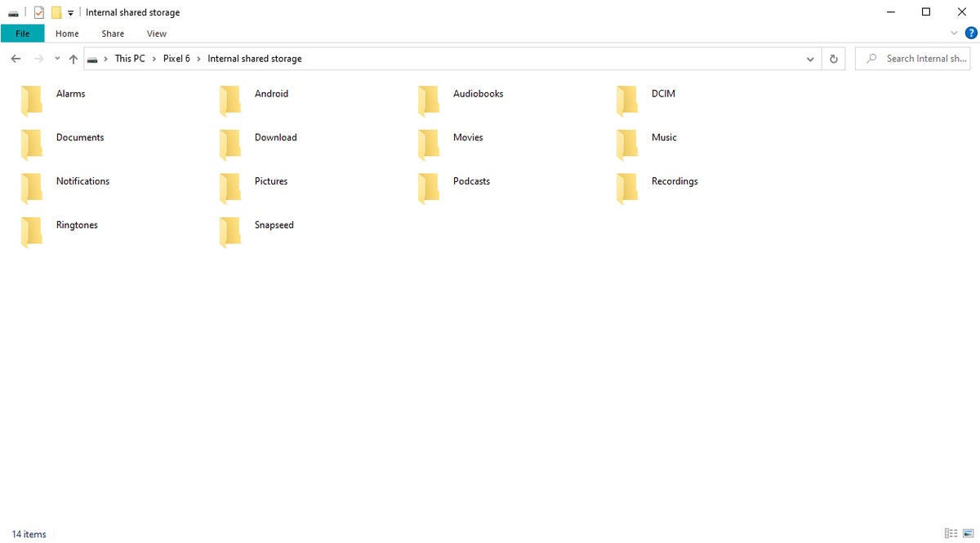Select the Snapseed folder icon
The image size is (980, 543).
point(230,231)
